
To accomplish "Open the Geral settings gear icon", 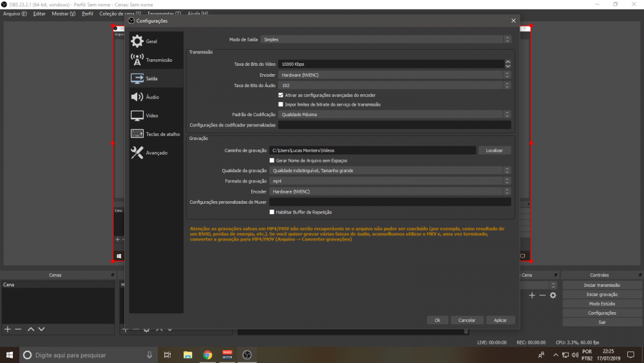I will point(137,41).
